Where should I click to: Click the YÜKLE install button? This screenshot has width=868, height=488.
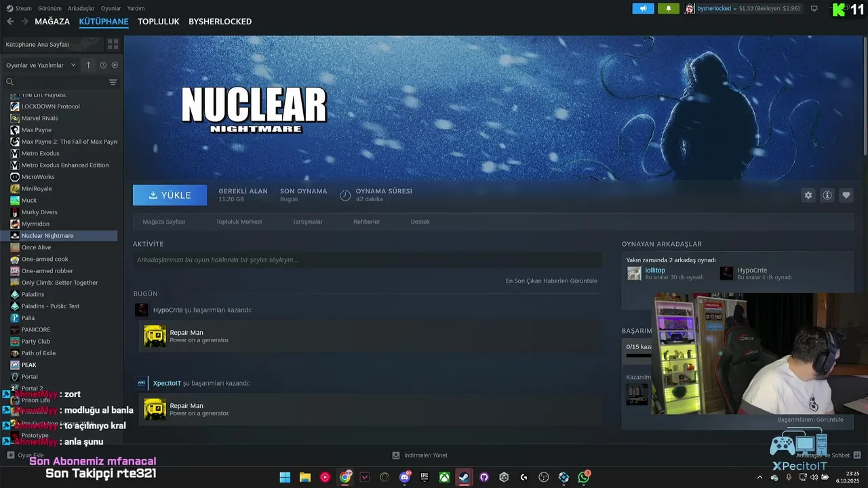(170, 195)
